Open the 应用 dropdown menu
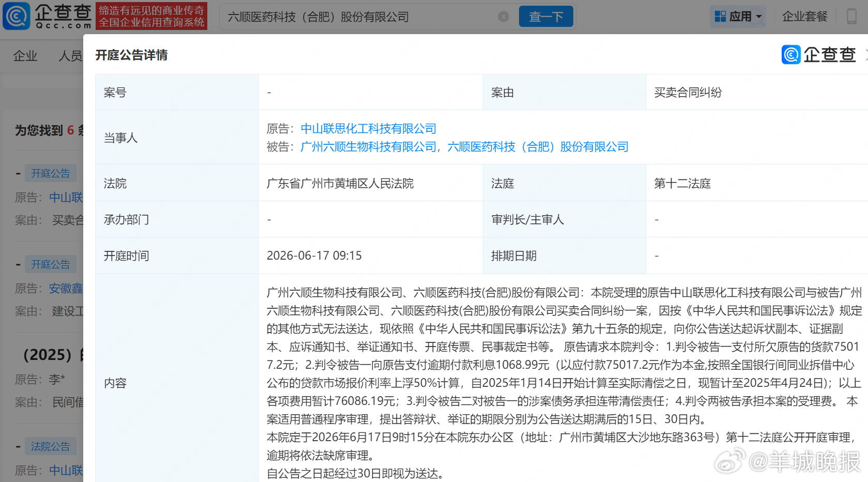This screenshot has width=868, height=482. coord(738,17)
